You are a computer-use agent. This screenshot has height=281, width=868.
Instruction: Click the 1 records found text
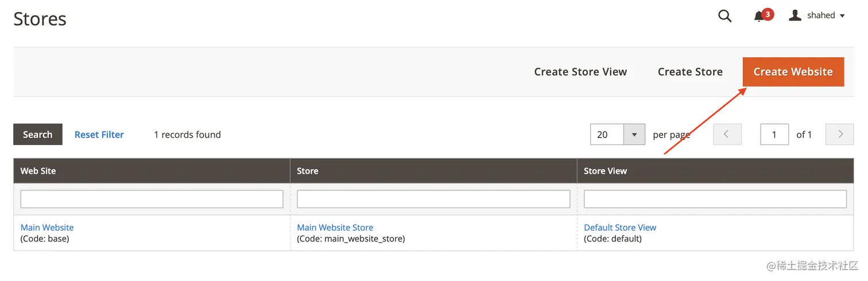point(187,134)
